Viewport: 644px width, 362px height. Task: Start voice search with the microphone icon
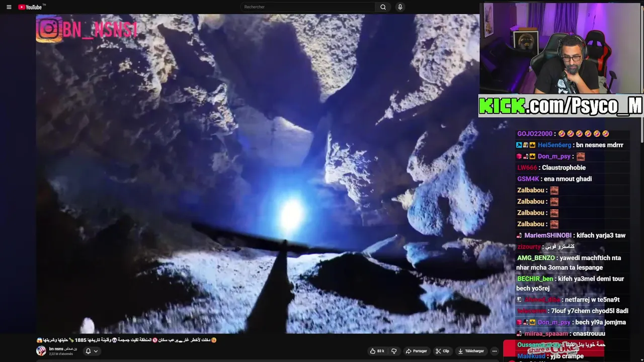tap(400, 7)
